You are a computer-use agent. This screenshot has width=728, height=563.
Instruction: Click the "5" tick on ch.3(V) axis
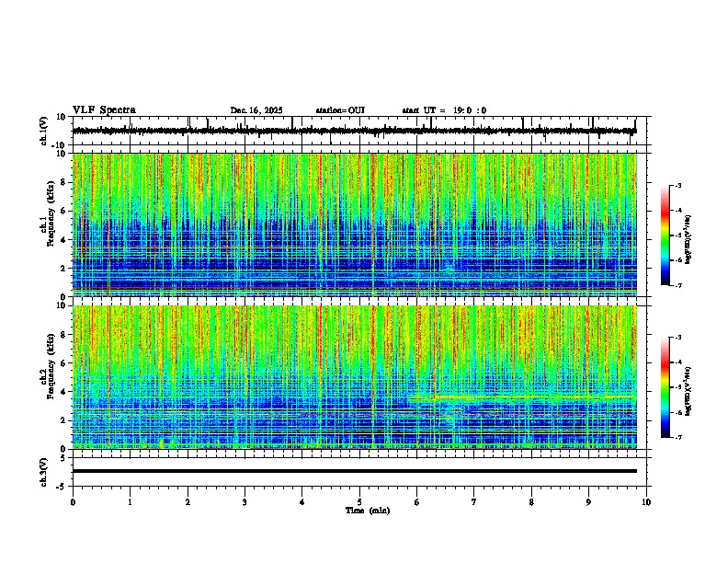64,458
